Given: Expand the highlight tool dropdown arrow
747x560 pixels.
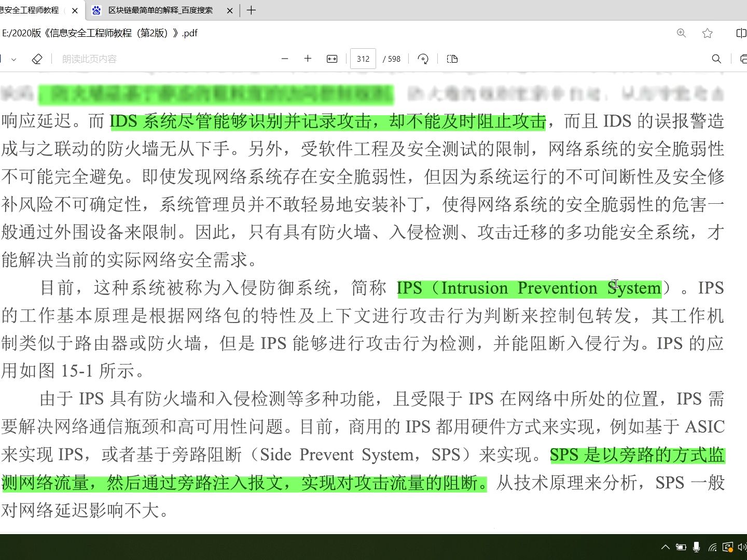Looking at the screenshot, I should (x=14, y=59).
